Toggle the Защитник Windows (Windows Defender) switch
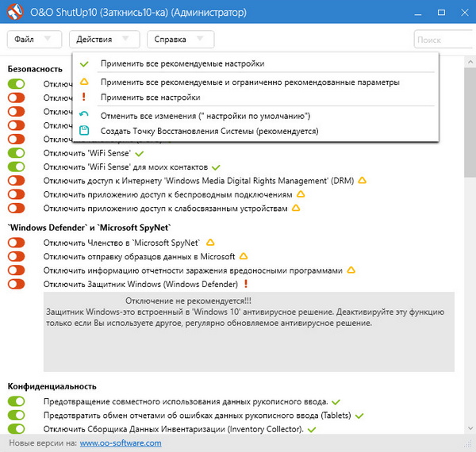Viewport: 476px width, 452px height. click(x=17, y=284)
